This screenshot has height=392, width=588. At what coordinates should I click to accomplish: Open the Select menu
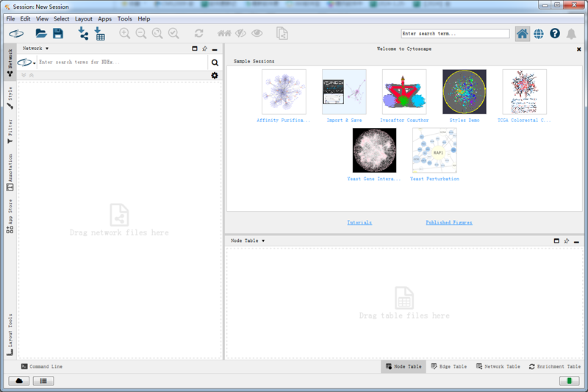tap(62, 19)
